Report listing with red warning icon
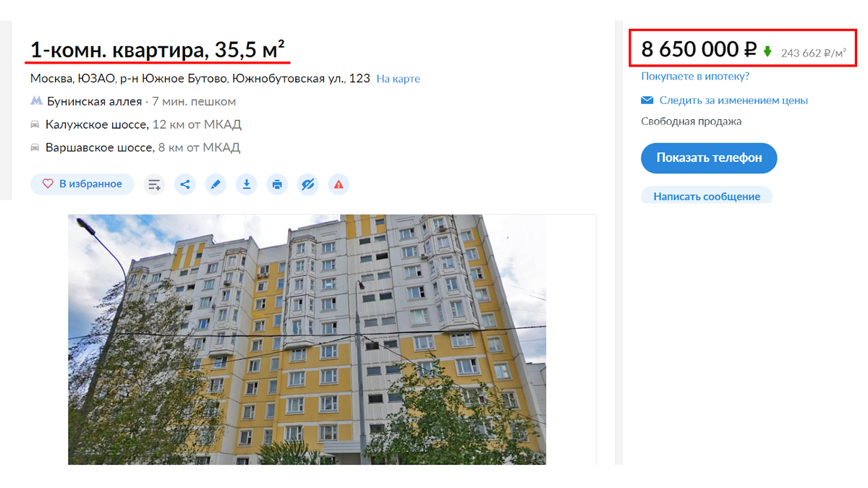This screenshot has height=488, width=868. [339, 184]
